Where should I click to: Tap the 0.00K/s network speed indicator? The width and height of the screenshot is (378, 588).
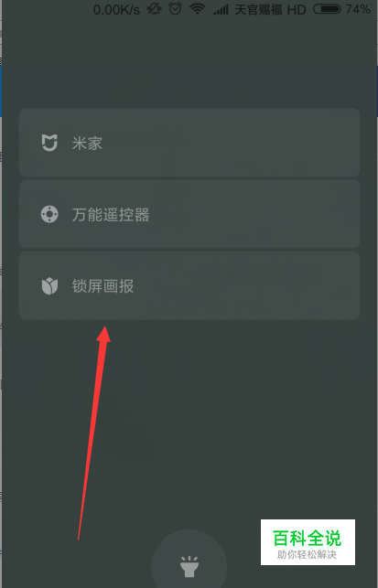click(116, 10)
